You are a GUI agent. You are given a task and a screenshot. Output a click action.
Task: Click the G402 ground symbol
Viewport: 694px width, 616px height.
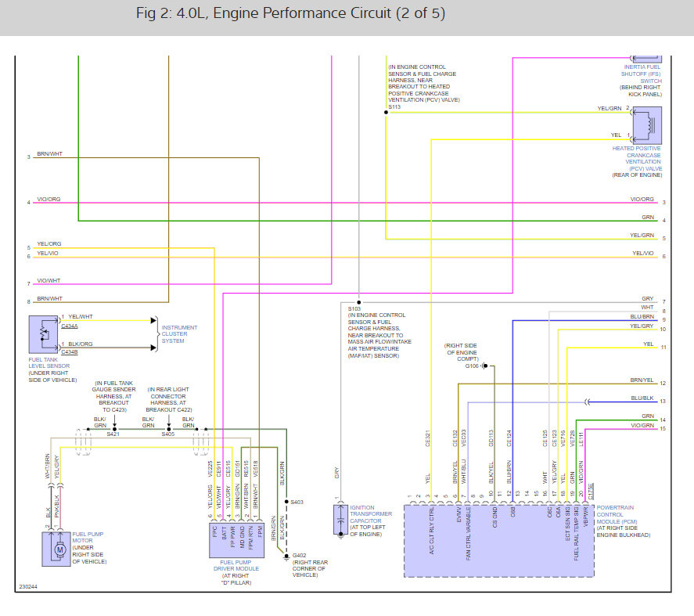click(x=286, y=557)
